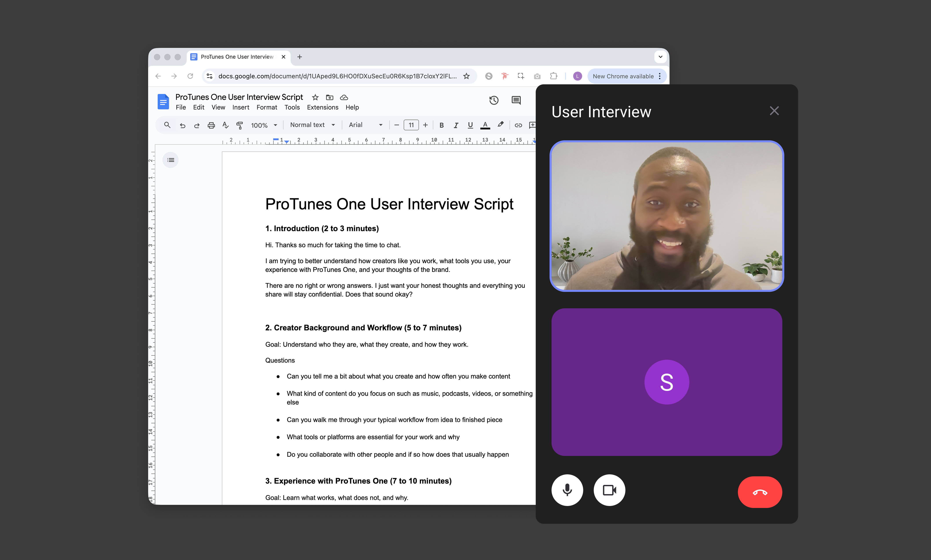Apply bold formatting
This screenshot has width=931, height=560.
point(441,125)
